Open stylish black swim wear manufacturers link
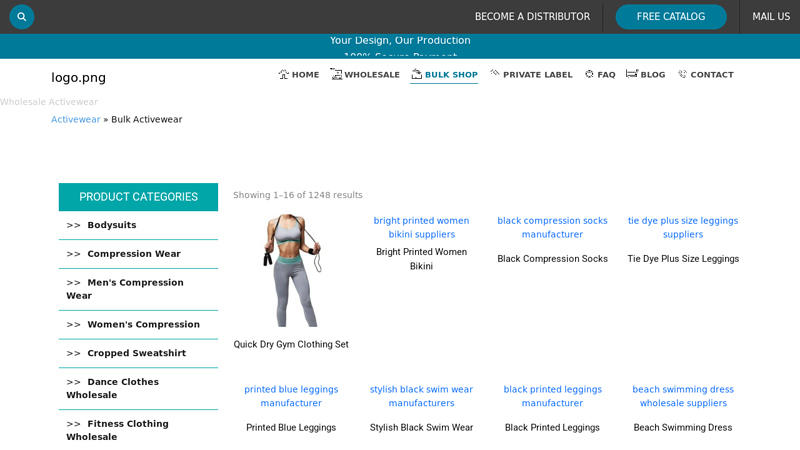 tap(421, 396)
